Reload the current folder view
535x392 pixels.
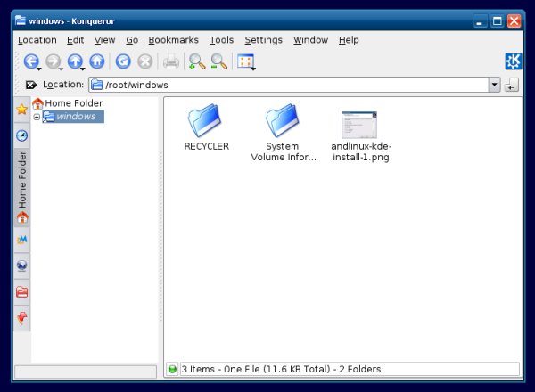[x=124, y=61]
